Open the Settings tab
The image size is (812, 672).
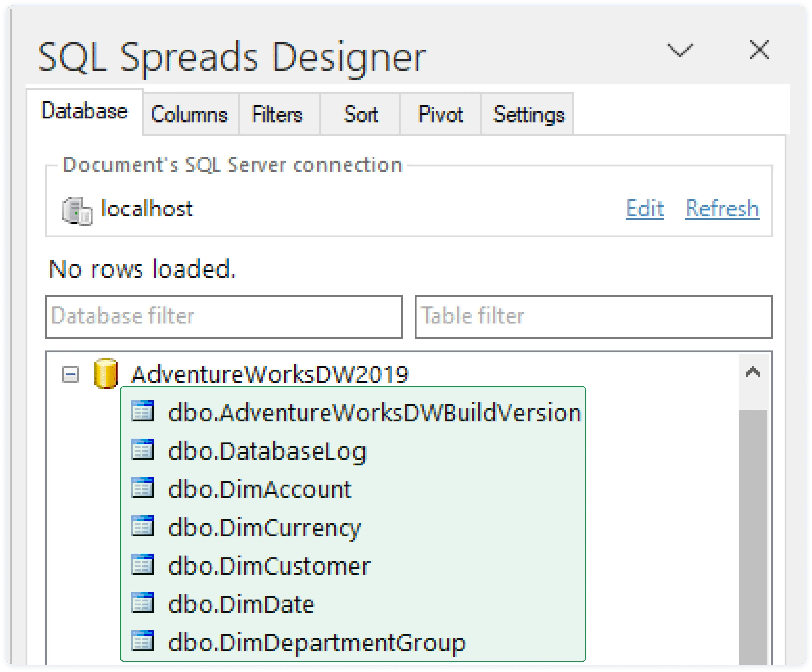click(x=529, y=114)
